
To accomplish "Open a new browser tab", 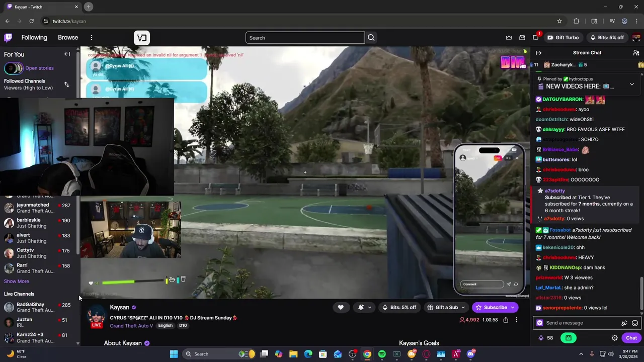I will point(88,7).
